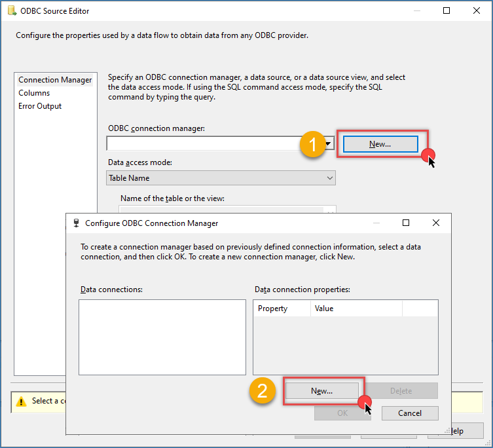Switch to the Columns page
This screenshot has width=493, height=448.
point(34,93)
